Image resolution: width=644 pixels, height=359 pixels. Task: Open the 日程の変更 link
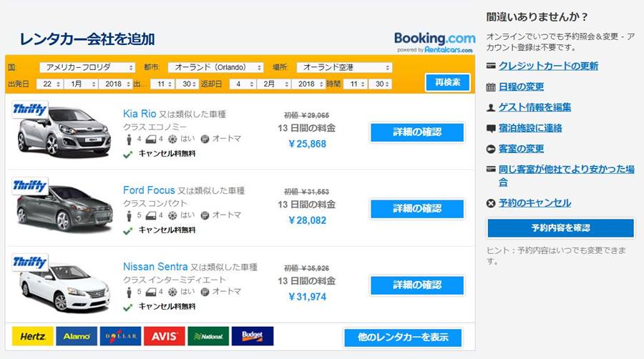point(521,87)
